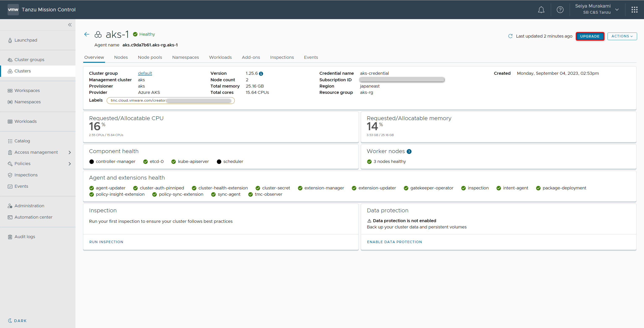Expand the Policies submenu chevron
This screenshot has height=328, width=644.
point(70,164)
